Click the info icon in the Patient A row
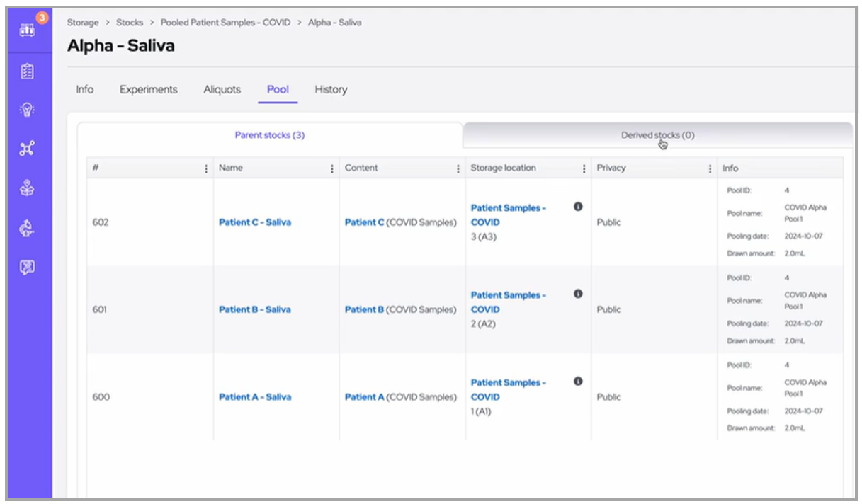The height and width of the screenshot is (504, 862). click(577, 382)
